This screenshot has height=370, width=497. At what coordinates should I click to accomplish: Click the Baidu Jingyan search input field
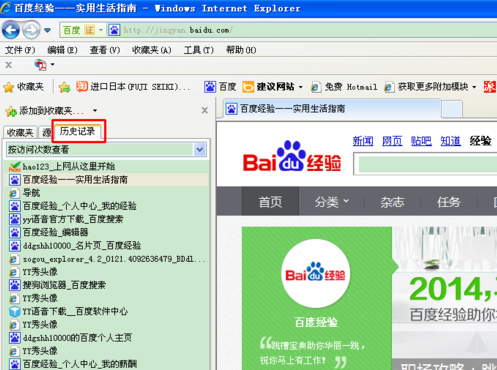[x=426, y=164]
